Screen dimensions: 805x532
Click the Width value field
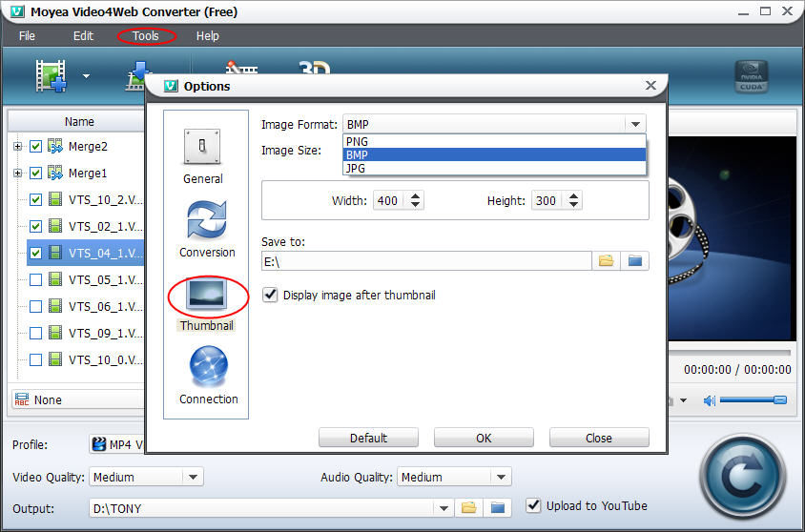click(389, 200)
